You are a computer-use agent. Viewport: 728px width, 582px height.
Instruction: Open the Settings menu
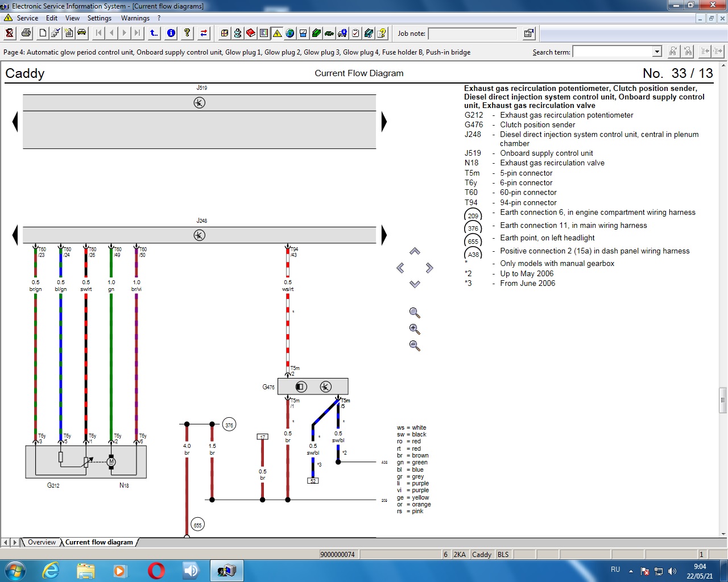pos(100,18)
